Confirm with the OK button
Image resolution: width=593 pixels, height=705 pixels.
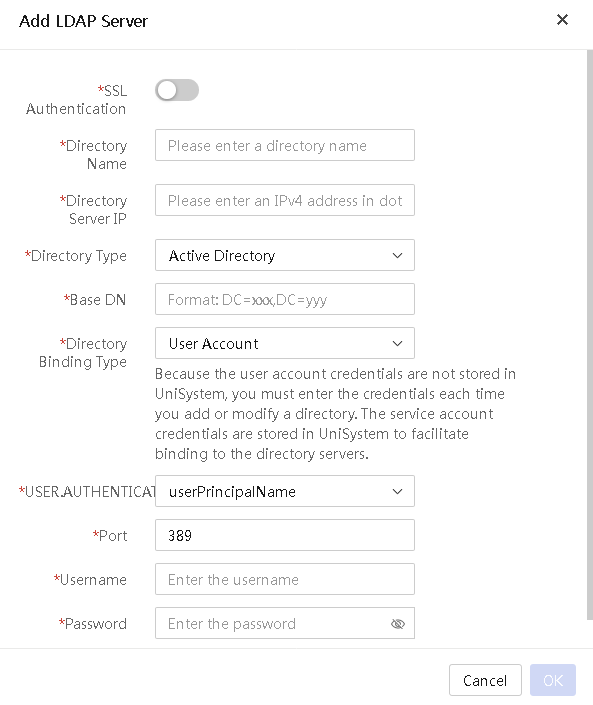[x=553, y=680]
